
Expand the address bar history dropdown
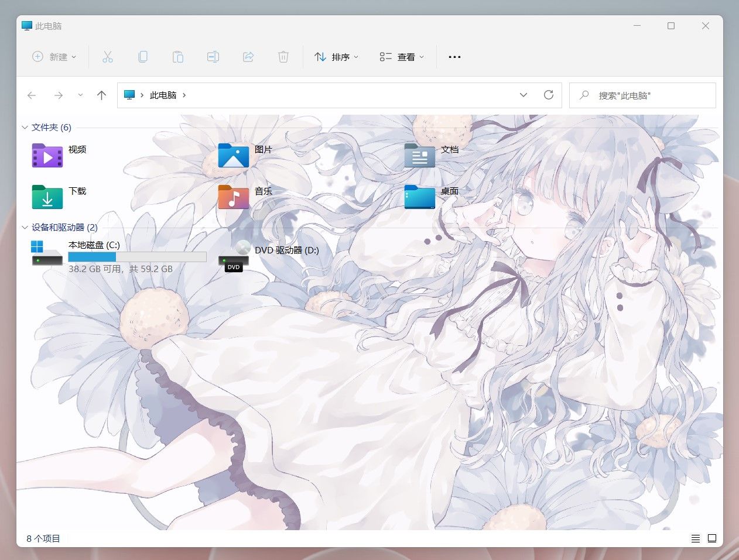point(524,95)
